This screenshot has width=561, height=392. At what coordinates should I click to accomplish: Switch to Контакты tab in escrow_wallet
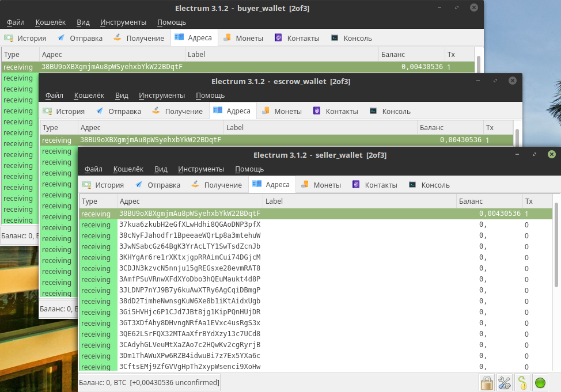(336, 111)
